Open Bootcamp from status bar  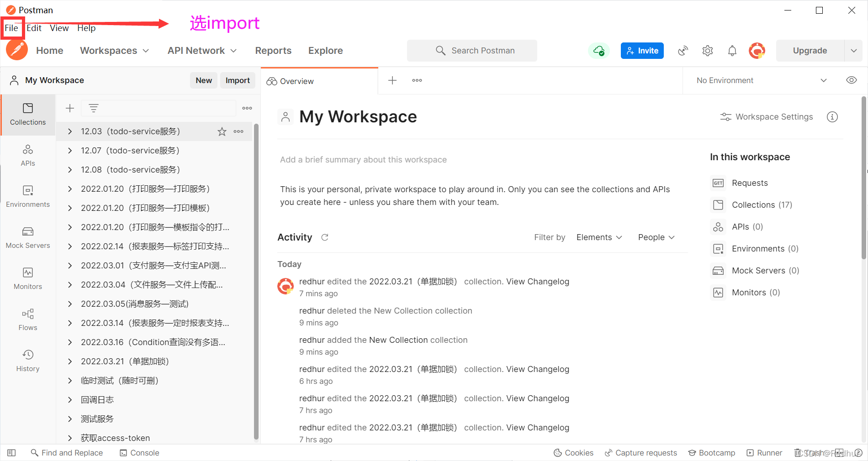(x=712, y=453)
